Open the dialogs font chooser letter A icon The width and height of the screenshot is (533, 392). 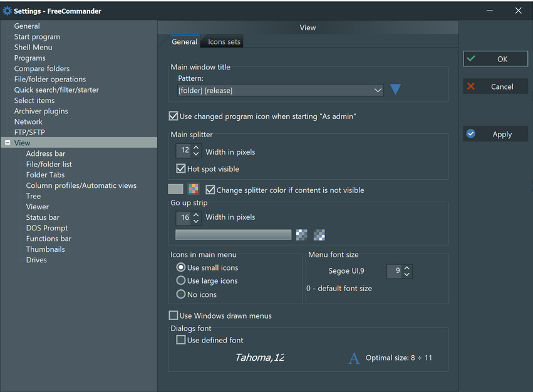coord(354,358)
